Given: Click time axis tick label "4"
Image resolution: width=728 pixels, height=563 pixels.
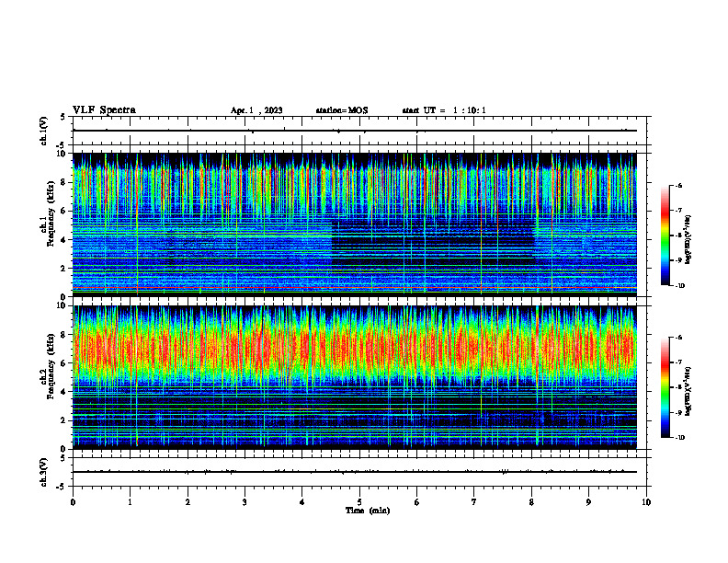Looking at the screenshot, I should 302,502.
